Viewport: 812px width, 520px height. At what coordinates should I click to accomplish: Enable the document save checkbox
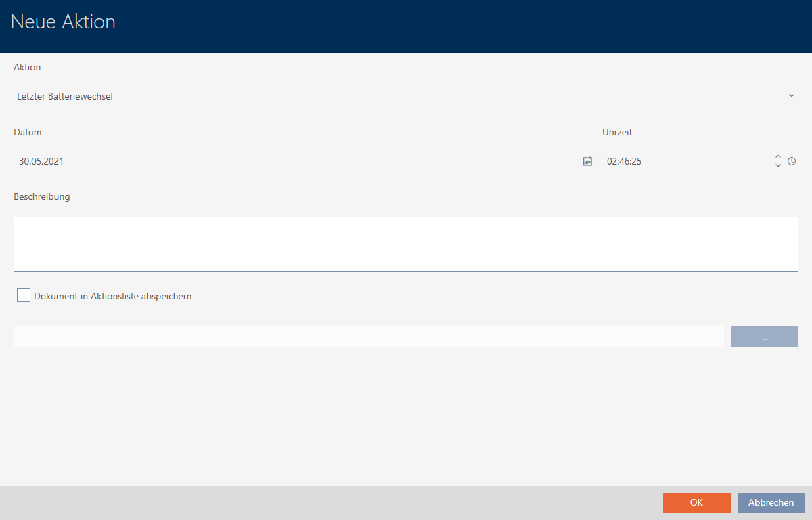(x=24, y=296)
